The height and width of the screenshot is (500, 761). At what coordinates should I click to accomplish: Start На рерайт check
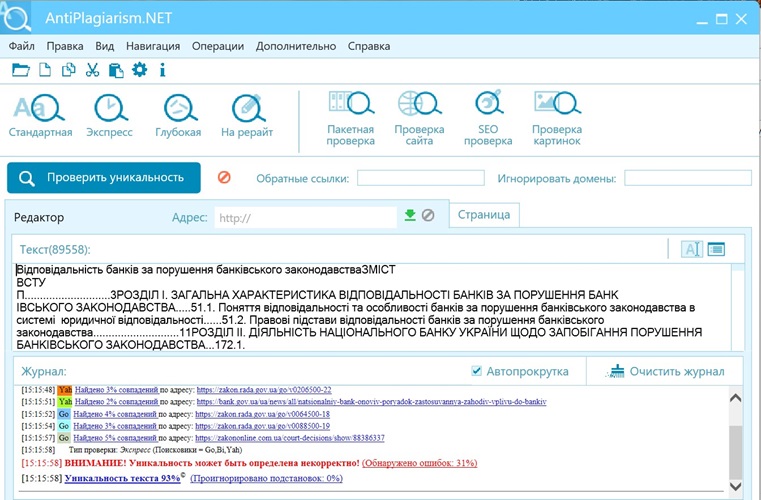coord(247,116)
